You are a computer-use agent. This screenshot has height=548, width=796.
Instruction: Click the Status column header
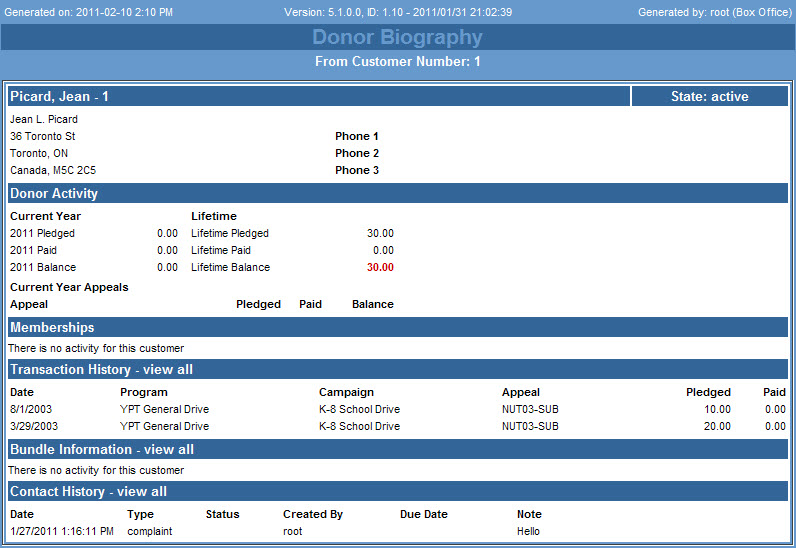[222, 514]
